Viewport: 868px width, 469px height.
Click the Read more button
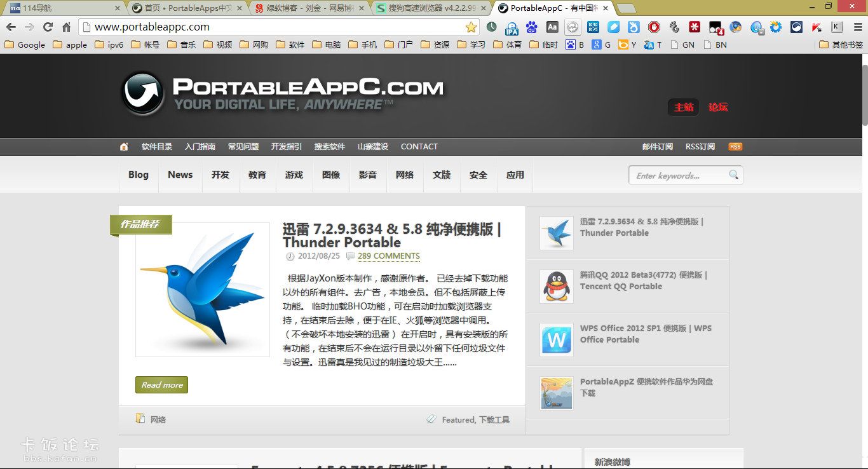tap(161, 385)
